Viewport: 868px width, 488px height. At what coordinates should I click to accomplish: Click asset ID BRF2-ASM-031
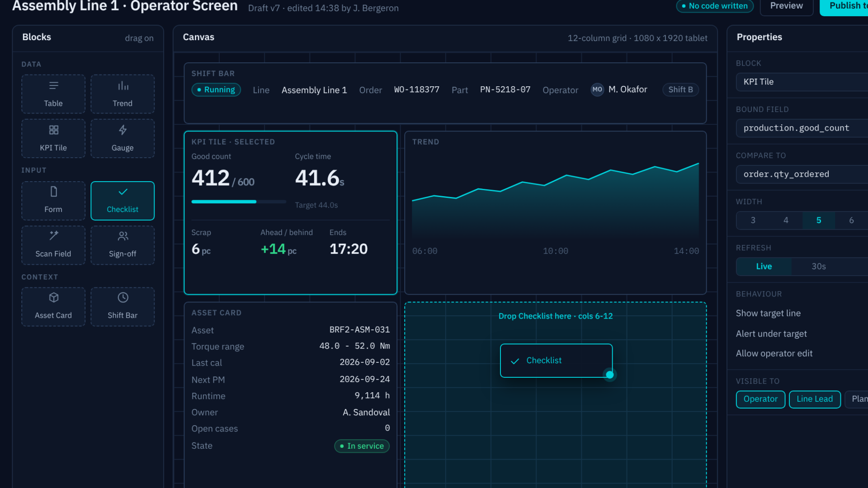point(359,330)
